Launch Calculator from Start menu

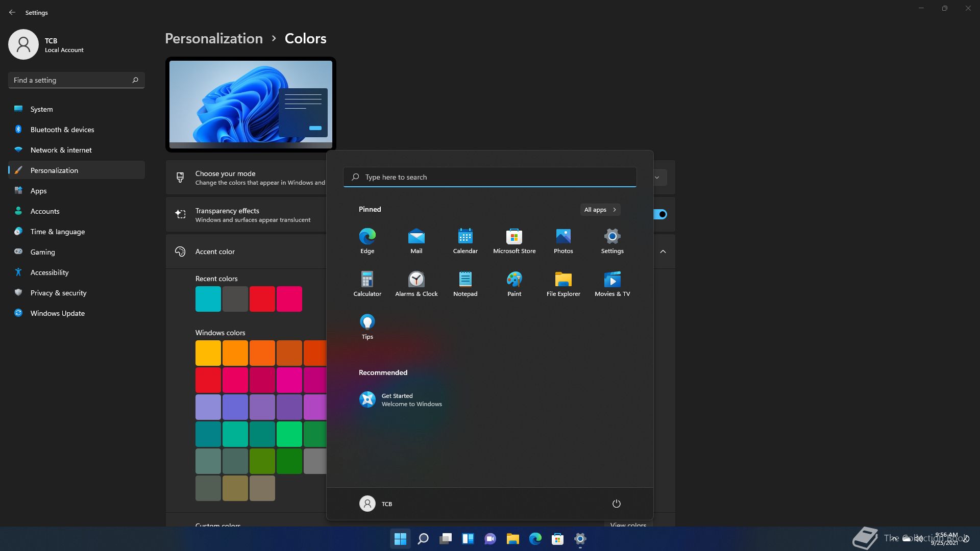click(x=367, y=284)
